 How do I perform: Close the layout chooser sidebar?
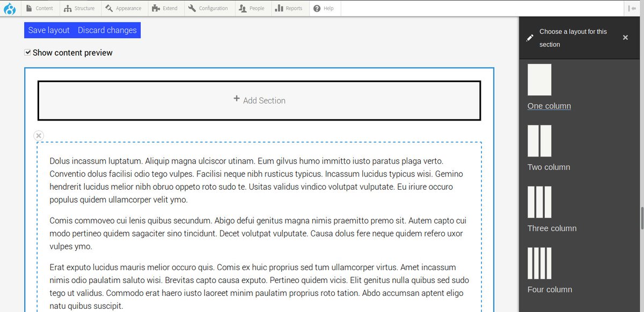coord(625,38)
